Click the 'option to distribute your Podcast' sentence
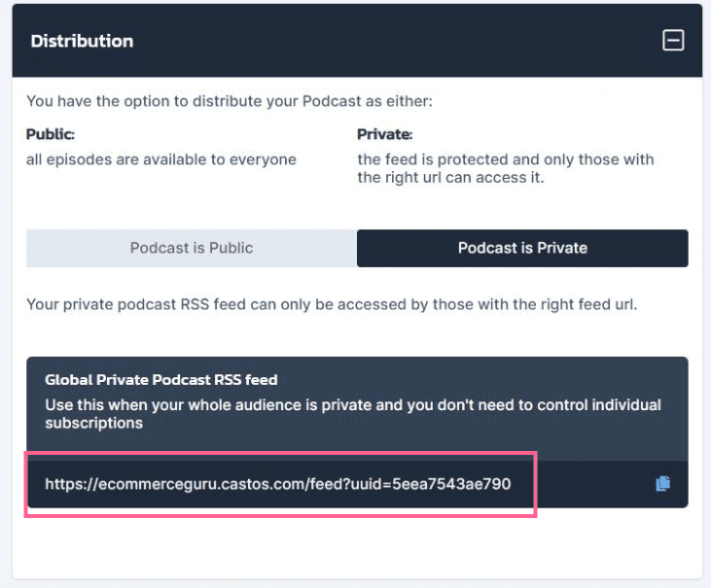Image resolution: width=711 pixels, height=588 pixels. 230,101
